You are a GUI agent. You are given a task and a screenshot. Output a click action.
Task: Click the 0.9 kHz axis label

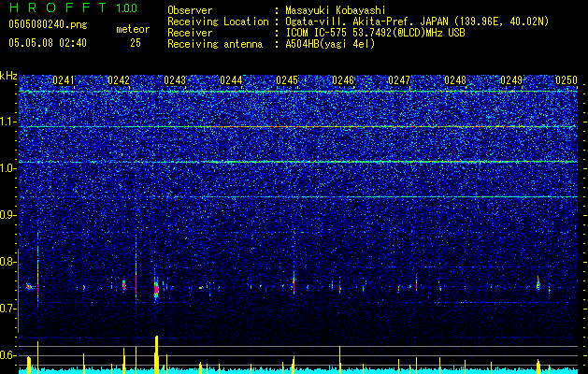coord(7,215)
